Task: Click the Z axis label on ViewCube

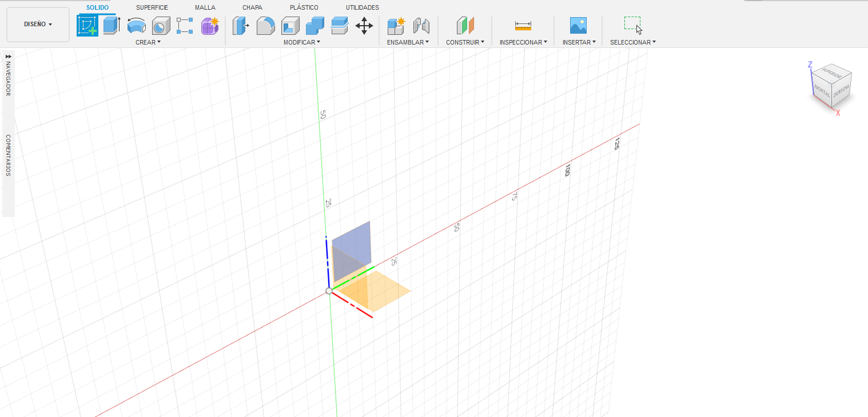Action: point(810,65)
